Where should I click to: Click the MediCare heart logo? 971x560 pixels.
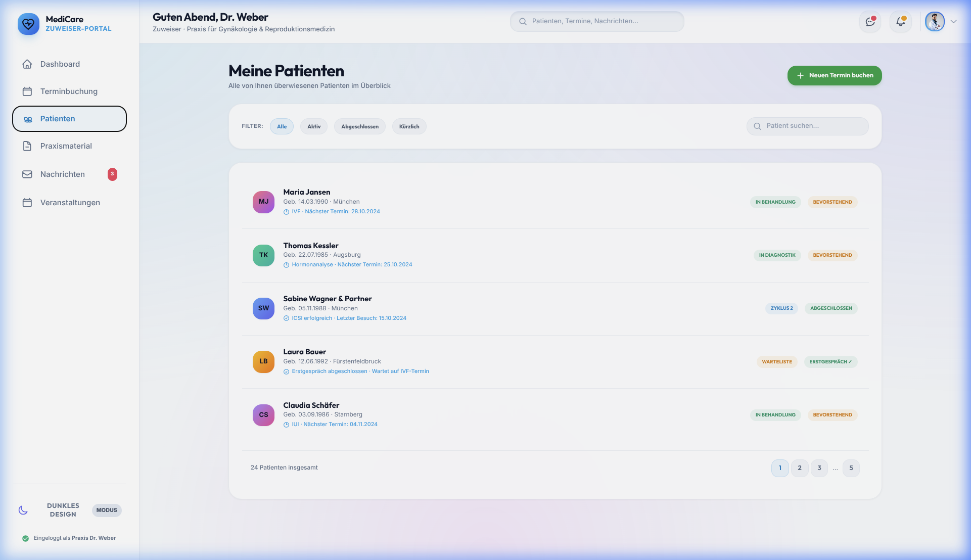(28, 24)
